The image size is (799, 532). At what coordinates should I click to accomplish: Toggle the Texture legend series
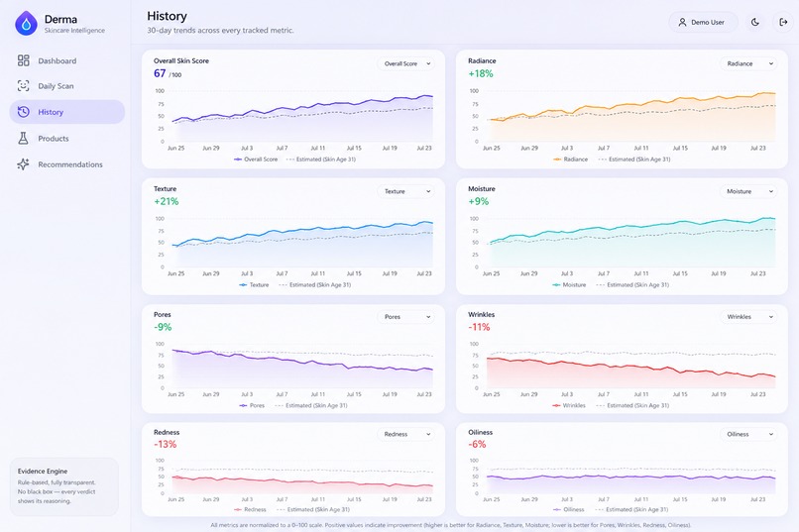click(x=254, y=285)
